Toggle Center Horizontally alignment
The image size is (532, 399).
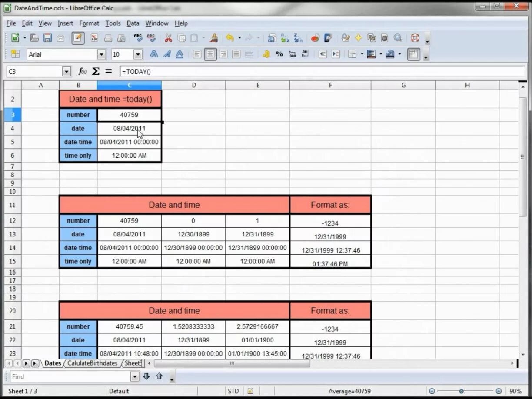pos(210,54)
